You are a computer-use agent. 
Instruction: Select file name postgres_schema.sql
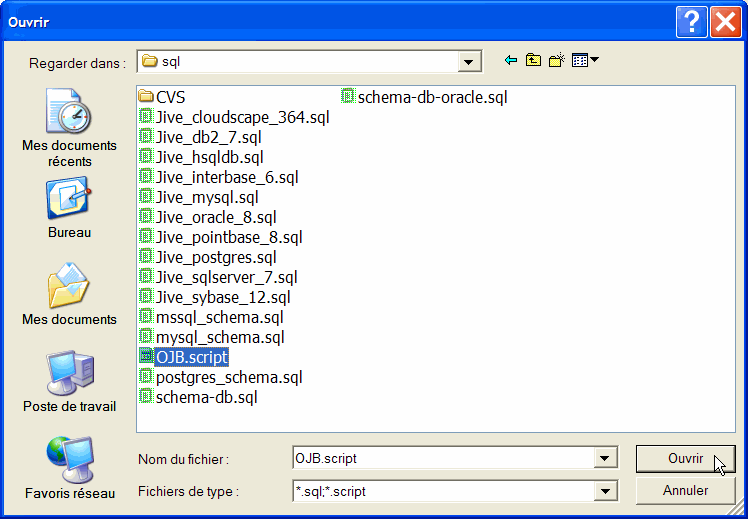point(229,378)
